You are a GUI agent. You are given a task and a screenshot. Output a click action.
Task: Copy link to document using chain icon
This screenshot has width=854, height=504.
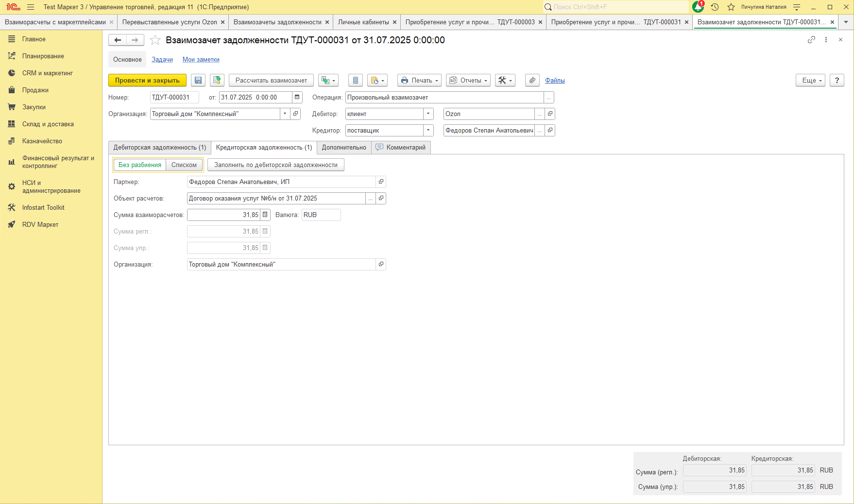point(811,40)
